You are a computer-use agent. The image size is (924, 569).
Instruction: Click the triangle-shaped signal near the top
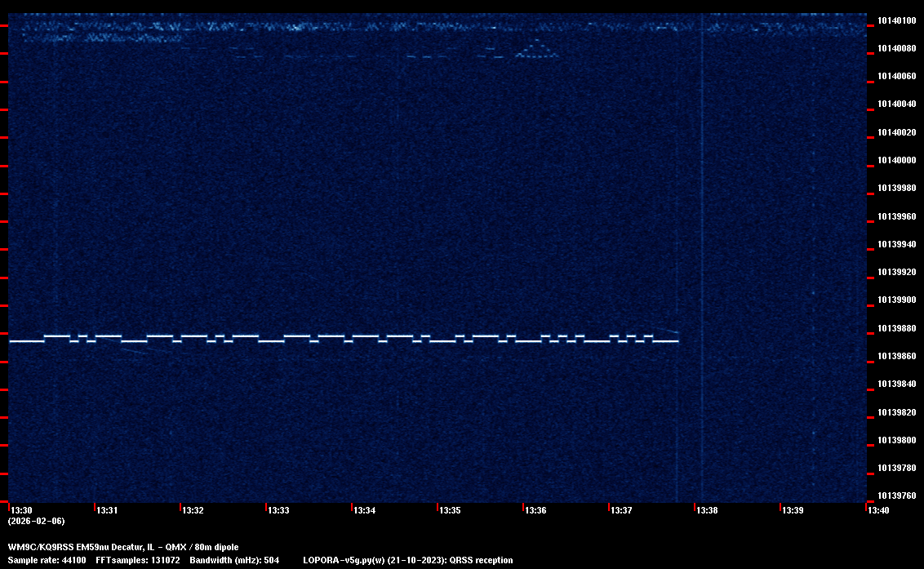click(x=536, y=51)
